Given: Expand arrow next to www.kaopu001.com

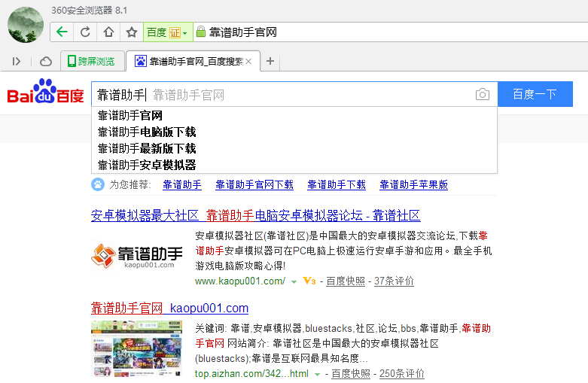Looking at the screenshot, I should click(x=294, y=281).
